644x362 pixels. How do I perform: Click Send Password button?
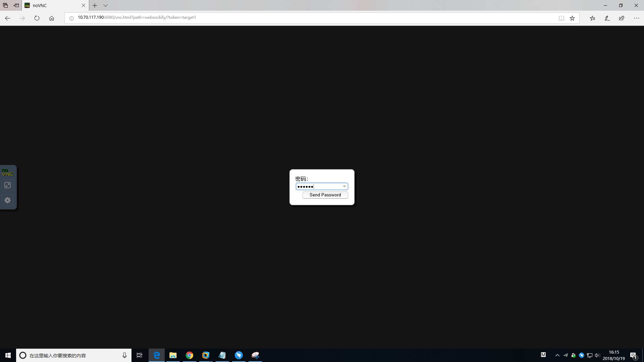click(x=325, y=195)
